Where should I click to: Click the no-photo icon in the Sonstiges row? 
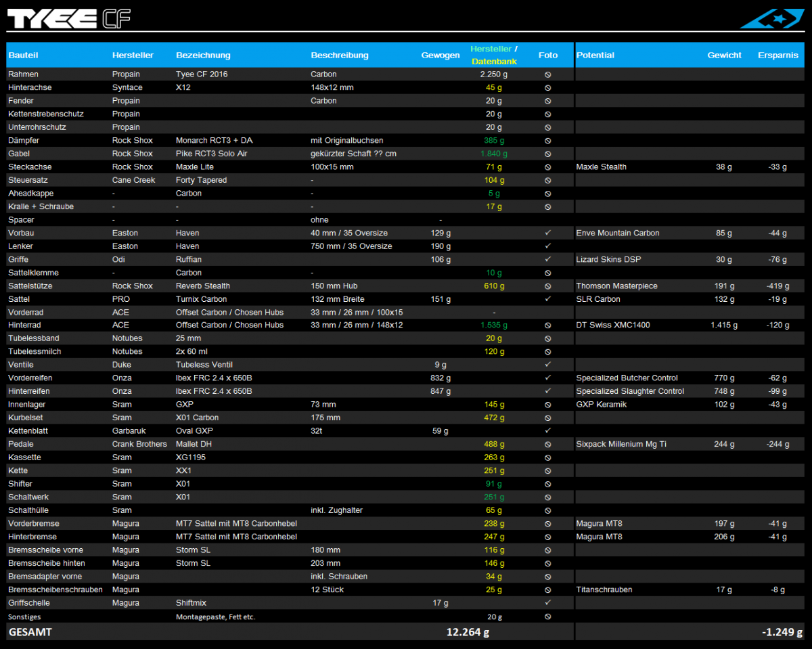pyautogui.click(x=547, y=617)
